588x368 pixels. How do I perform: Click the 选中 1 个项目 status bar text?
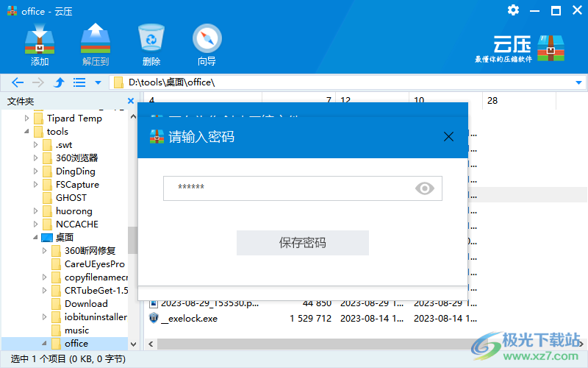click(68, 359)
